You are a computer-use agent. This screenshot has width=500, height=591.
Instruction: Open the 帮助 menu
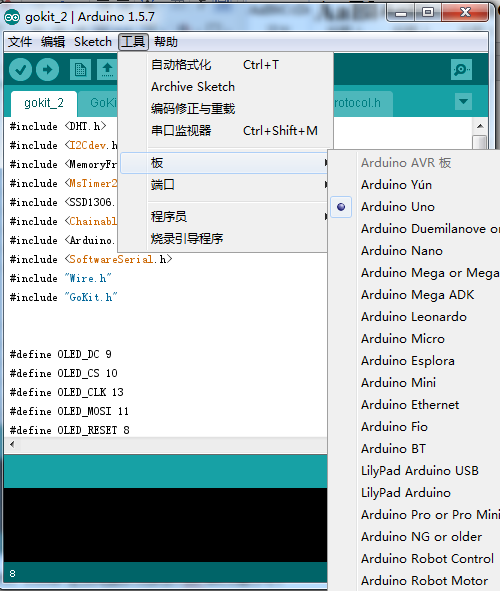point(166,42)
